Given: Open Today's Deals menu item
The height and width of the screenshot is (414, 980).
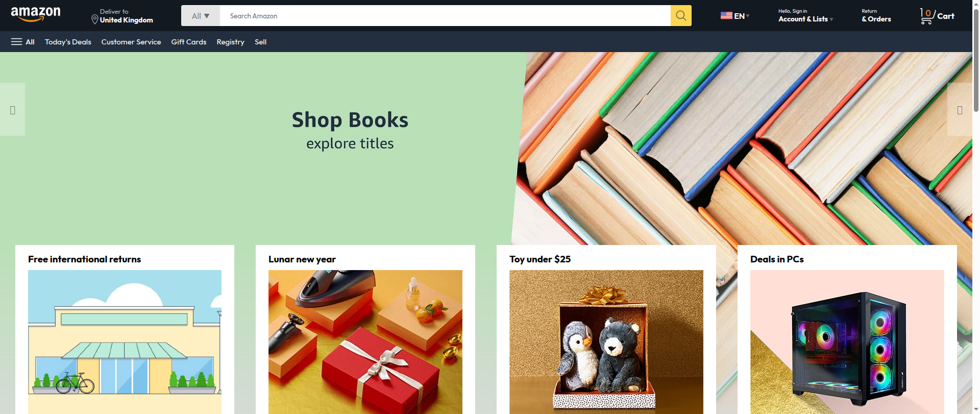Looking at the screenshot, I should pyautogui.click(x=68, y=42).
